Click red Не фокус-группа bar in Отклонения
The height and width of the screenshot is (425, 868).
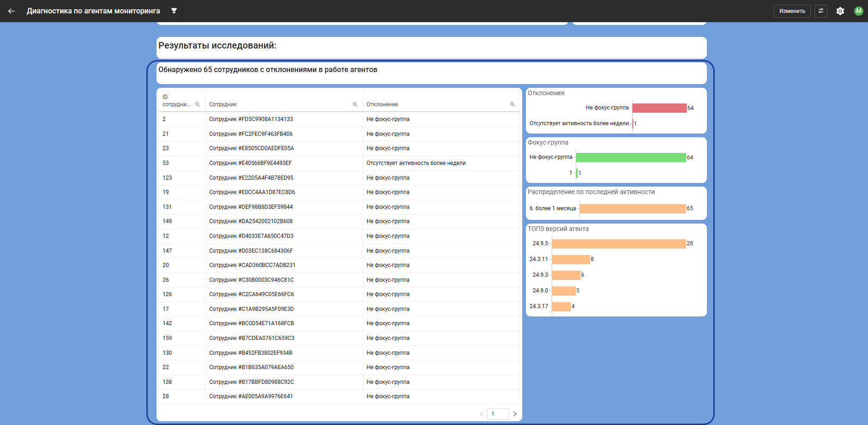(659, 108)
